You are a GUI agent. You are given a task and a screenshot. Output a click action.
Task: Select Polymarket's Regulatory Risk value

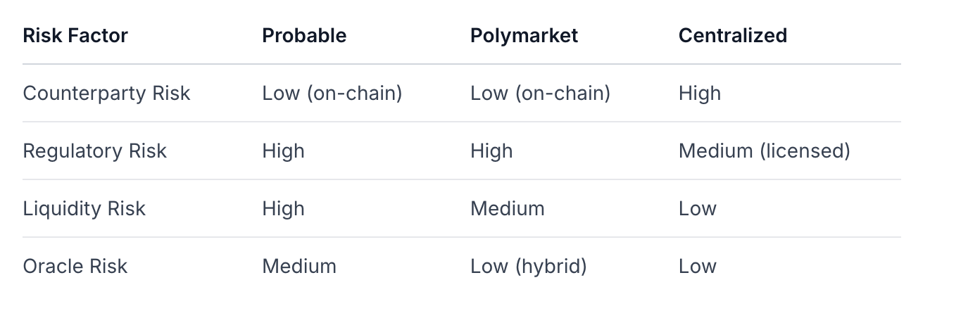491,151
